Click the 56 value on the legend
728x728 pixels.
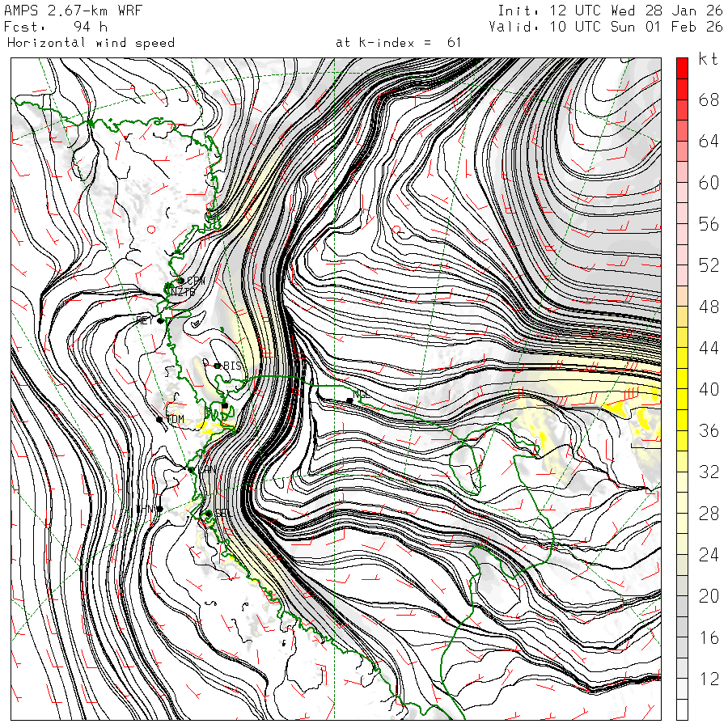pos(709,224)
